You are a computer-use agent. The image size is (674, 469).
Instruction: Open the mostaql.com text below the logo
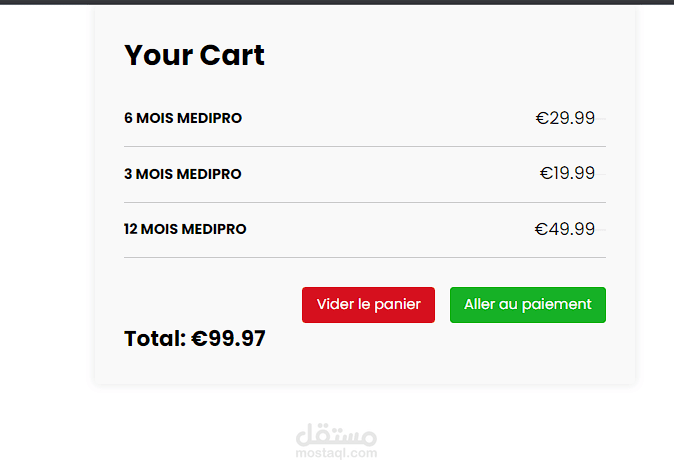point(337,453)
